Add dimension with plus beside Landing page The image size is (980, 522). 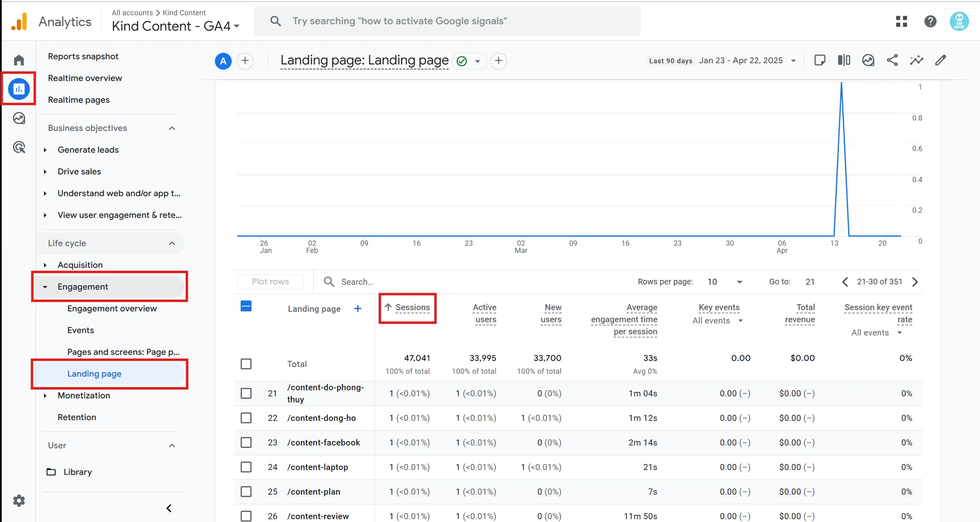pos(358,309)
